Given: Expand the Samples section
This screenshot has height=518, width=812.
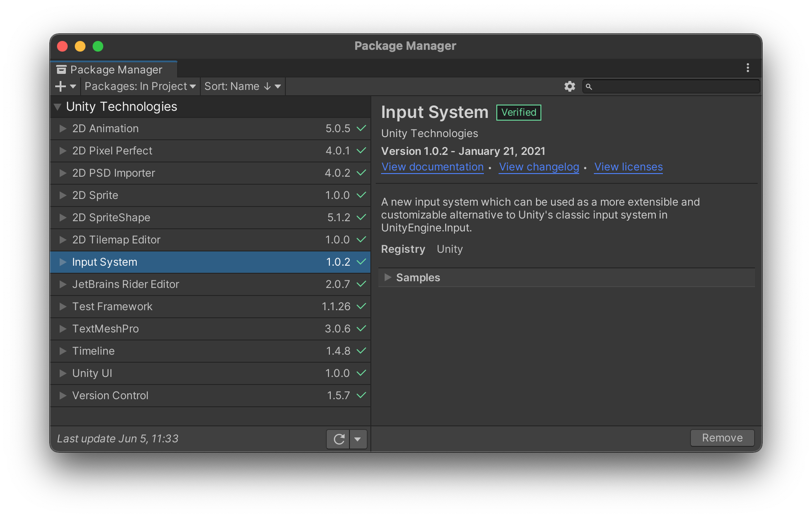Looking at the screenshot, I should (388, 277).
